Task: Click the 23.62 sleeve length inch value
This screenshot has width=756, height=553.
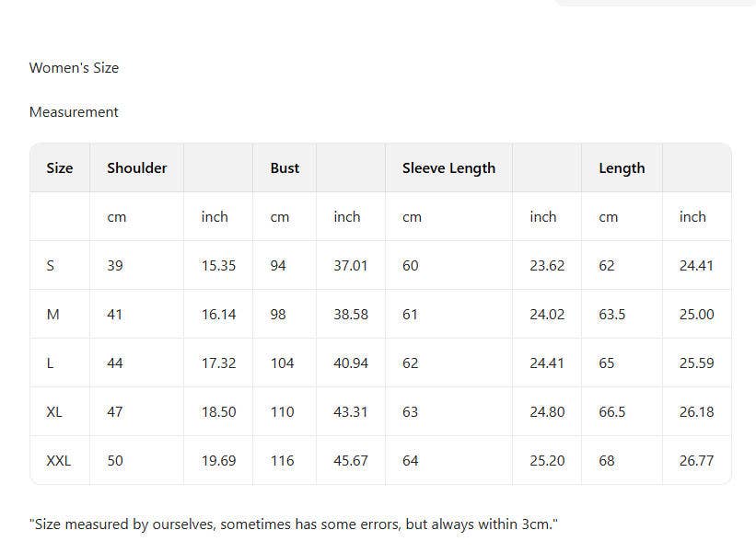Action: [x=547, y=266]
